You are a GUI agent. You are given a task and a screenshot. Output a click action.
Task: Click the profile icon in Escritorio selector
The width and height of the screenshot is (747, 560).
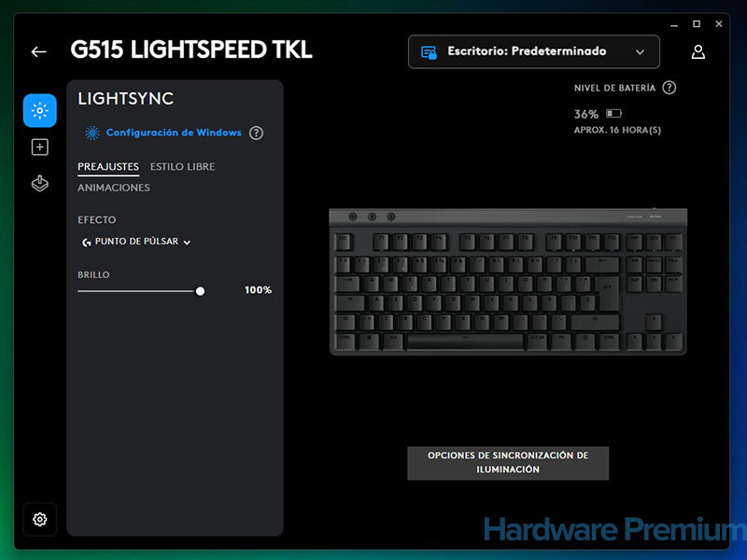pos(429,52)
